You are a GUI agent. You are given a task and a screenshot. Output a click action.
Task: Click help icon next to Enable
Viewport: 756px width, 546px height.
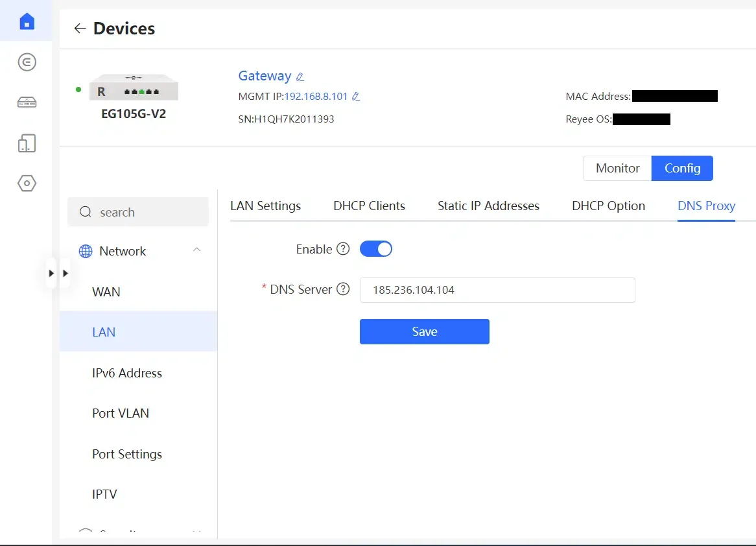[343, 249]
